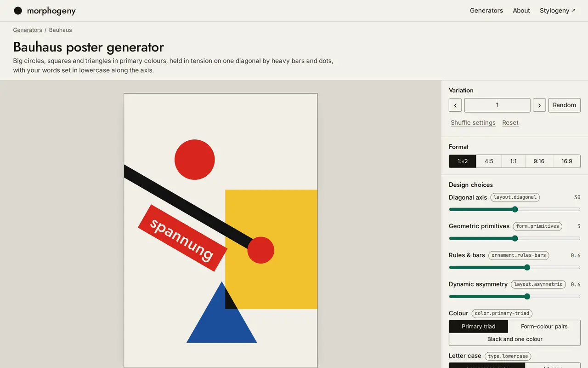
Task: Click the Bauhaus poster generator heading
Action: [x=89, y=47]
